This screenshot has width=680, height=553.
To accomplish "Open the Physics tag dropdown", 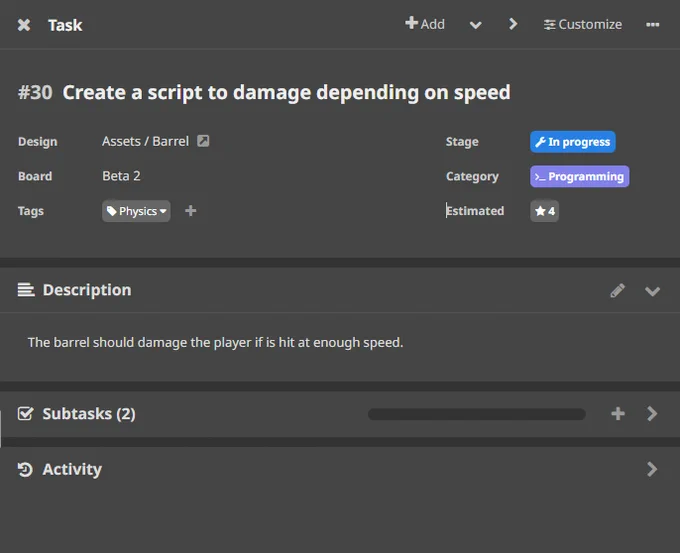I will click(x=136, y=211).
